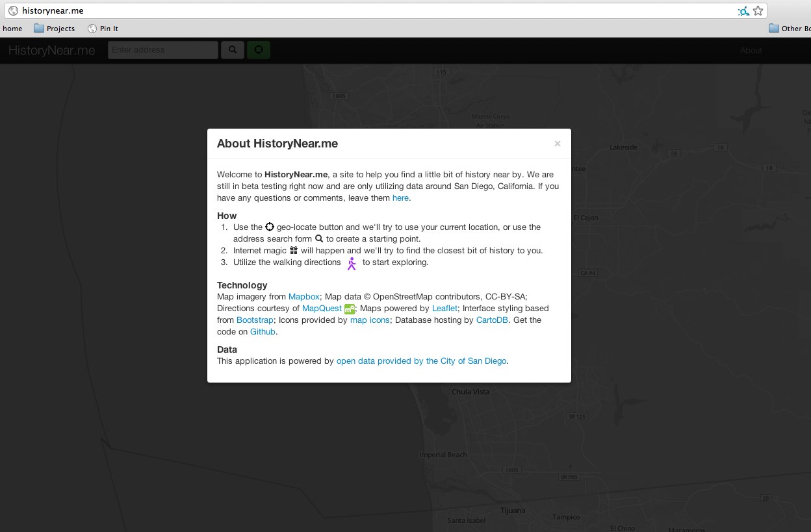Screen dimensions: 811x532
Task: Click the globe icon beside the URL
Action: coord(14,11)
